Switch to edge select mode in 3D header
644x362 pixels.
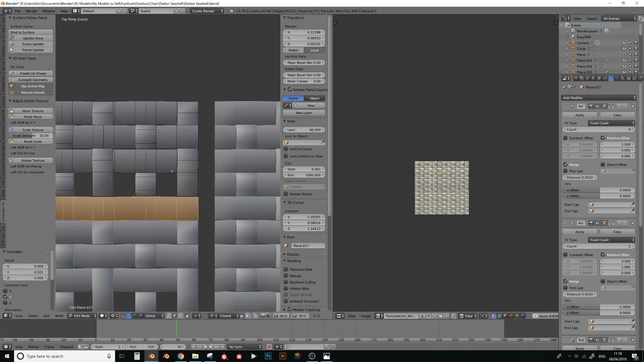(x=174, y=316)
